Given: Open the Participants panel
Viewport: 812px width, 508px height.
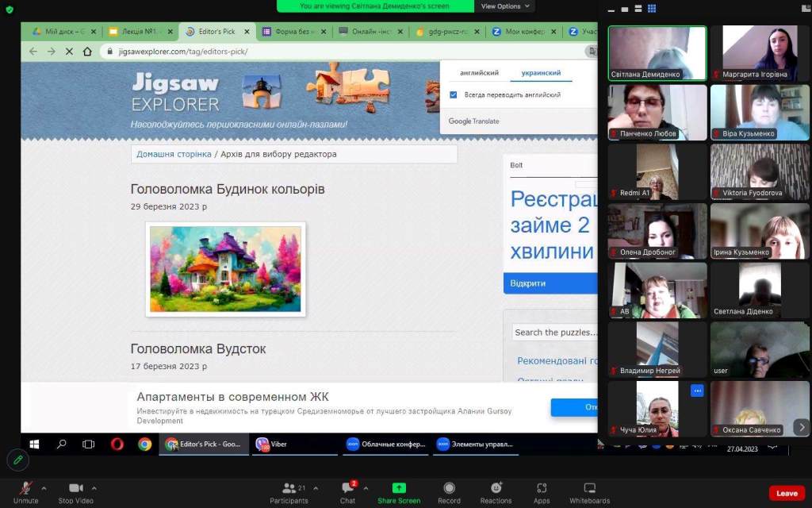Looking at the screenshot, I should pos(289,488).
